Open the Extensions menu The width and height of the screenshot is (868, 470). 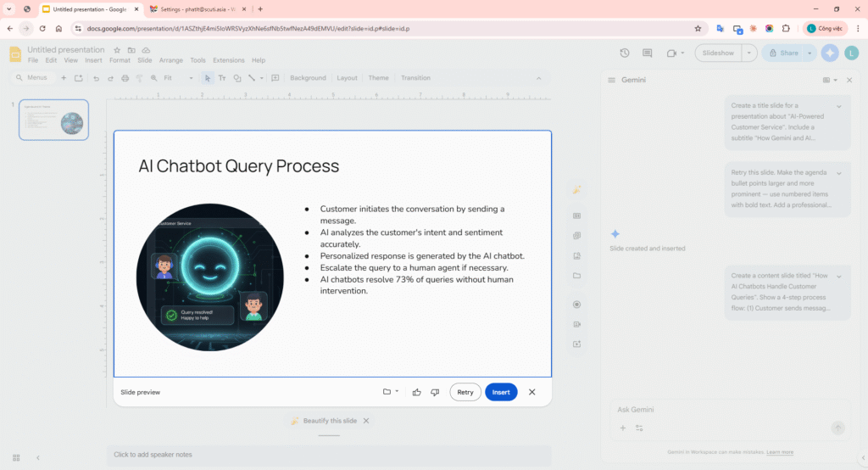228,61
